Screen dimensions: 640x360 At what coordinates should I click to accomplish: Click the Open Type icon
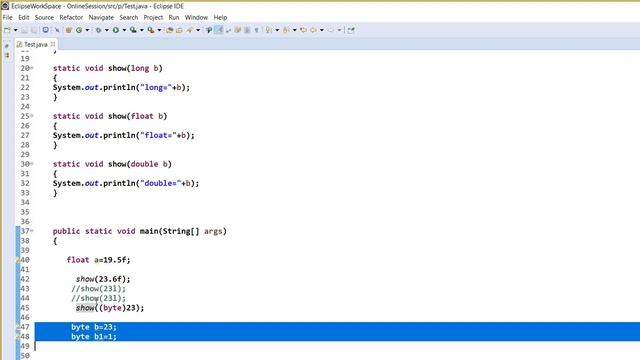coord(170,30)
